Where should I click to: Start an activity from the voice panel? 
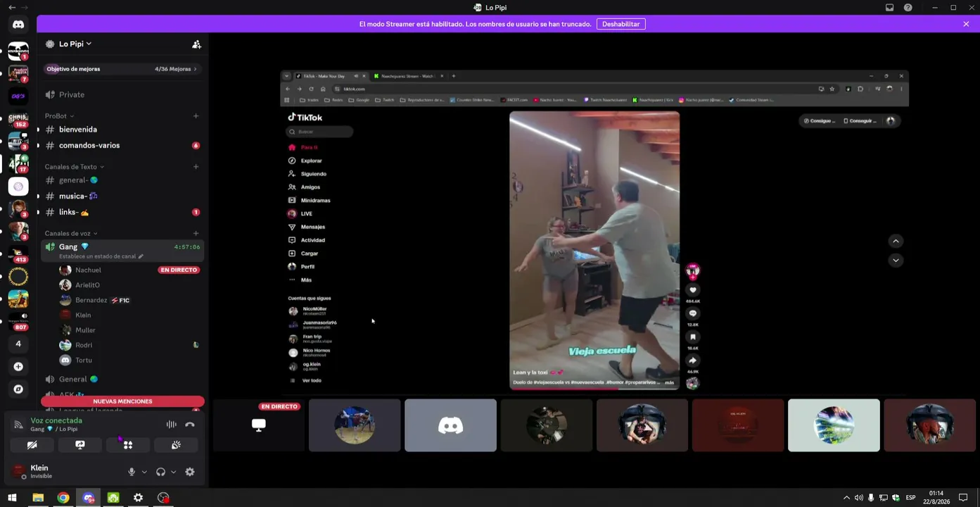[x=127, y=445]
